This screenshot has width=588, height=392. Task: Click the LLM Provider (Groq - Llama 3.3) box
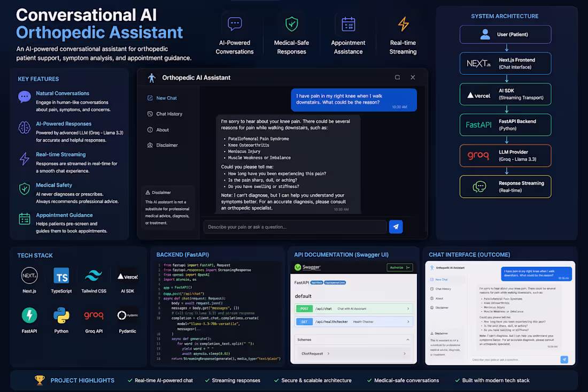506,156
